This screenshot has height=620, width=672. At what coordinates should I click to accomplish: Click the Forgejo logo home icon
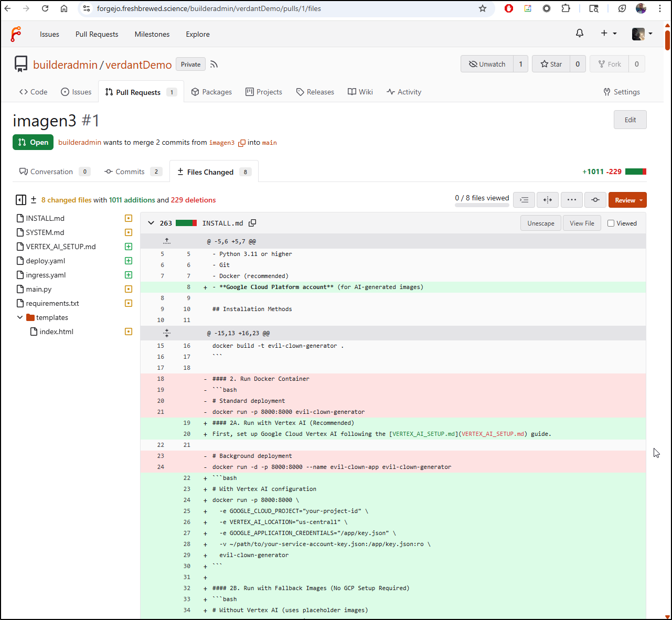(x=16, y=34)
